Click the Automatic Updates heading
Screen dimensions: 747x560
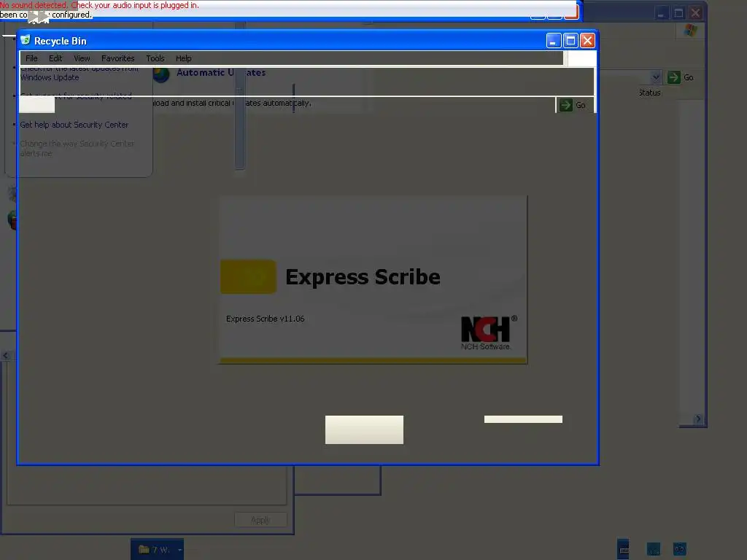coord(221,72)
